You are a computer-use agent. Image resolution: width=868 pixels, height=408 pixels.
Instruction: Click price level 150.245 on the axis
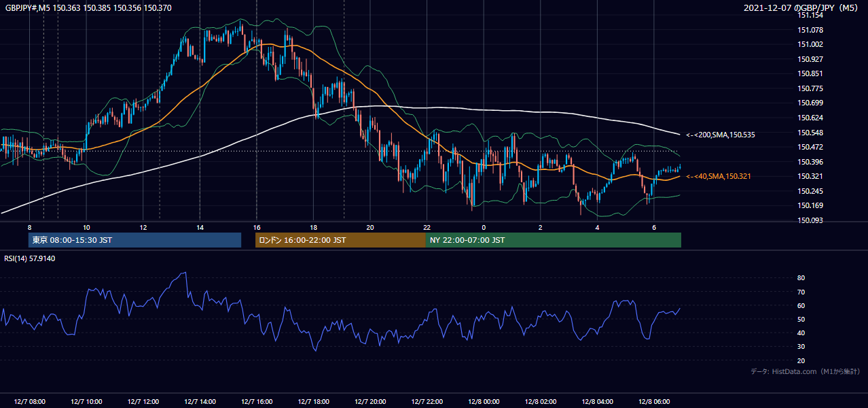(x=810, y=191)
